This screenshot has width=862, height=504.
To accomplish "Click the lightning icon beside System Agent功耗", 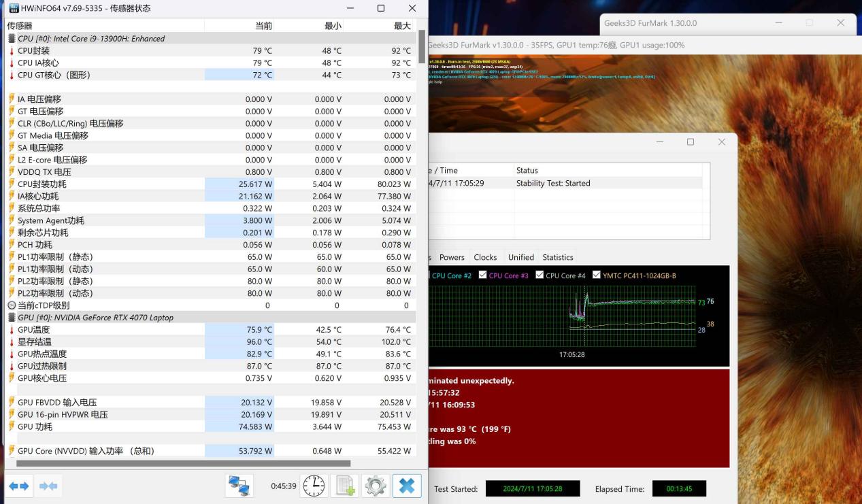I will (x=12, y=220).
